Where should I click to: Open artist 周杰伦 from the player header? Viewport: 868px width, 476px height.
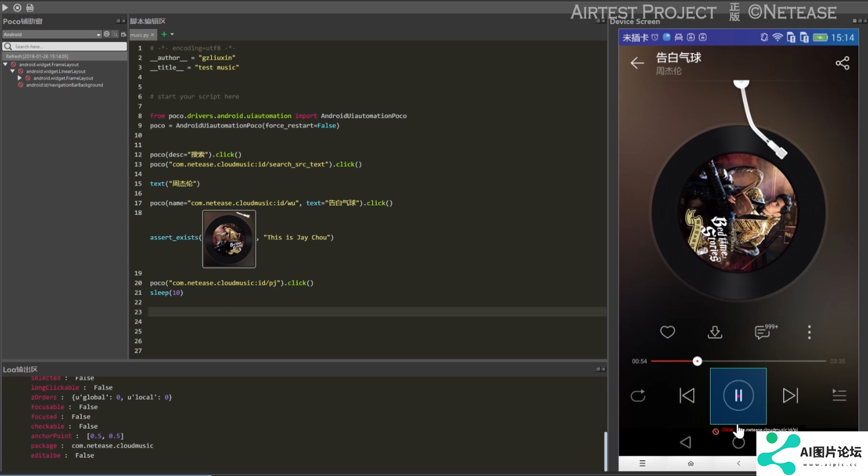click(669, 71)
